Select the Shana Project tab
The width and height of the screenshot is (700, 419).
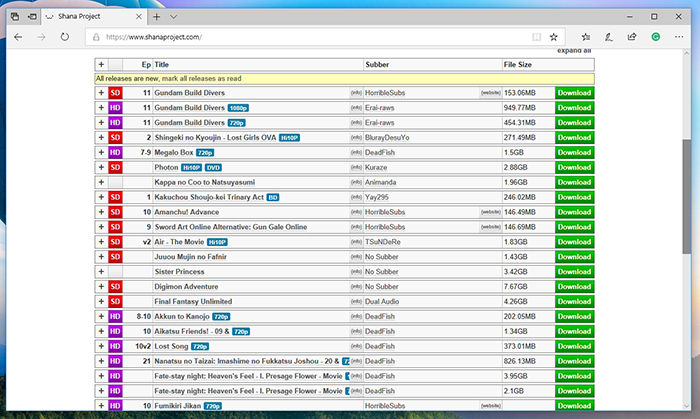click(94, 17)
